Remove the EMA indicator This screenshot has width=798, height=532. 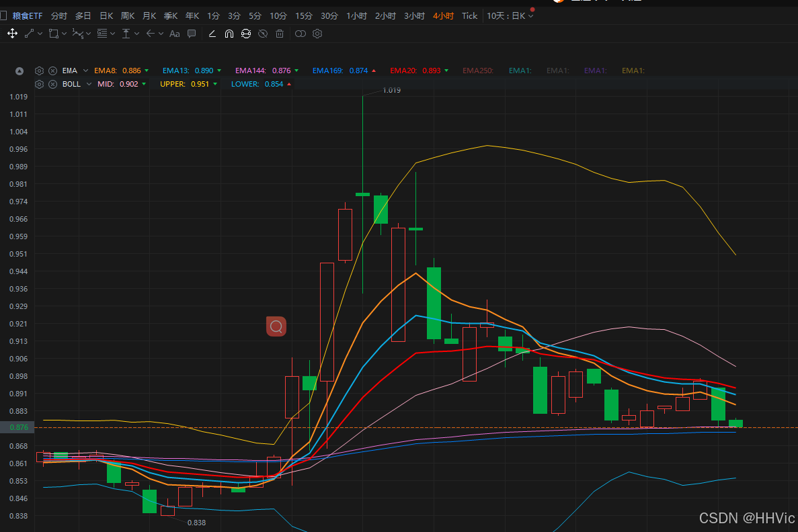pyautogui.click(x=52, y=71)
